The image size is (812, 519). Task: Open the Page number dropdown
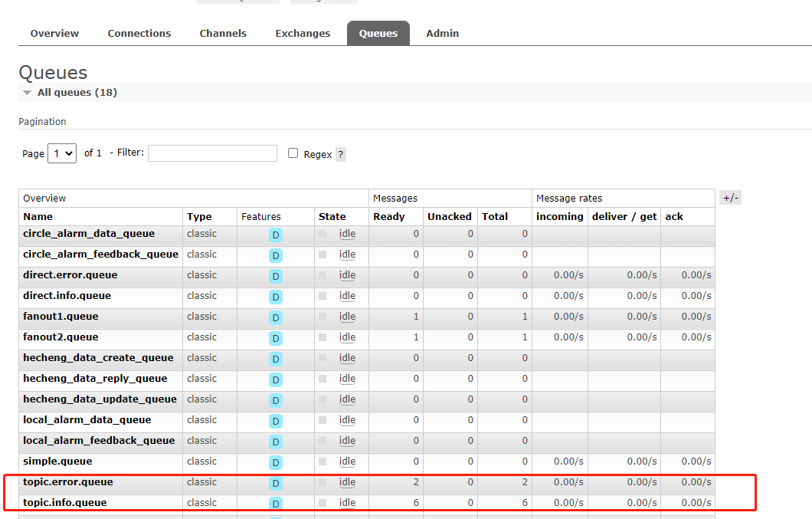tap(62, 153)
